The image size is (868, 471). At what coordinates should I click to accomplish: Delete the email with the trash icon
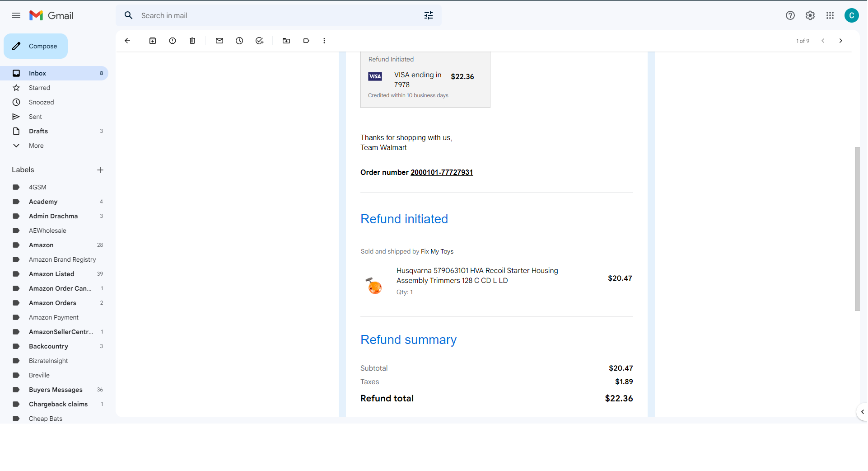(x=192, y=41)
